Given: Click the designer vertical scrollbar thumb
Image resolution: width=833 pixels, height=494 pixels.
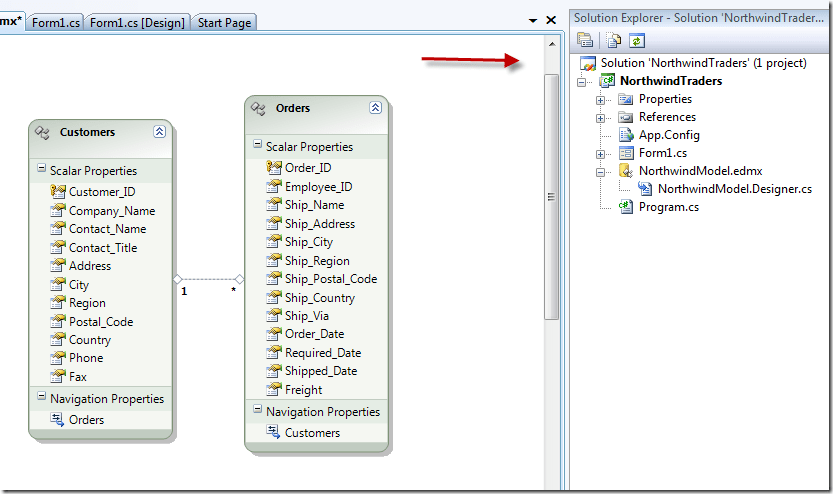Looking at the screenshot, I should (x=551, y=197).
